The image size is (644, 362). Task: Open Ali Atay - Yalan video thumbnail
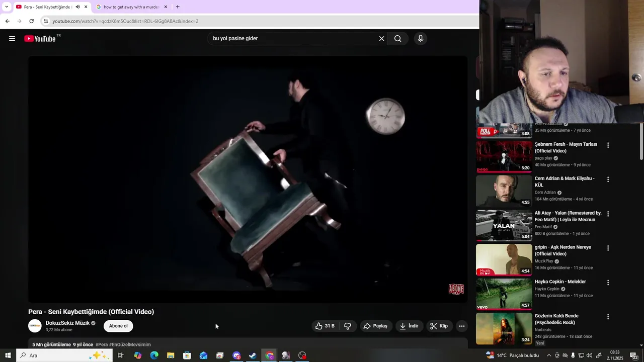click(x=504, y=225)
